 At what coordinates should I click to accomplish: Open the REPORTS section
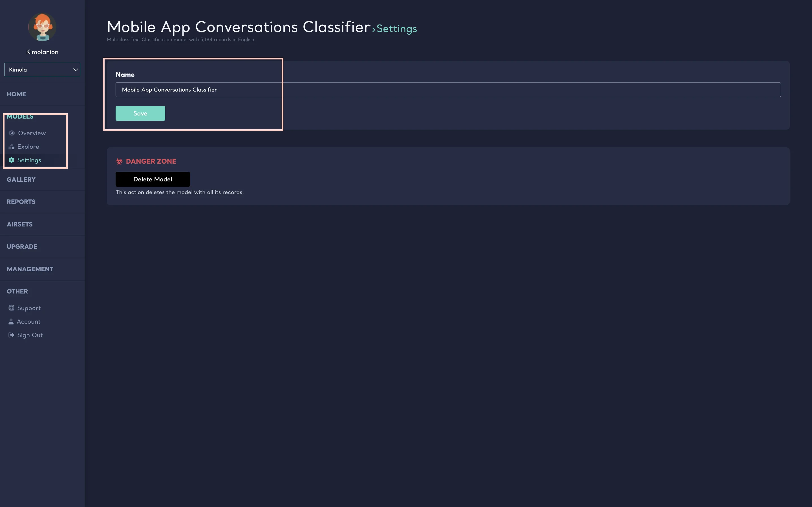tap(21, 202)
